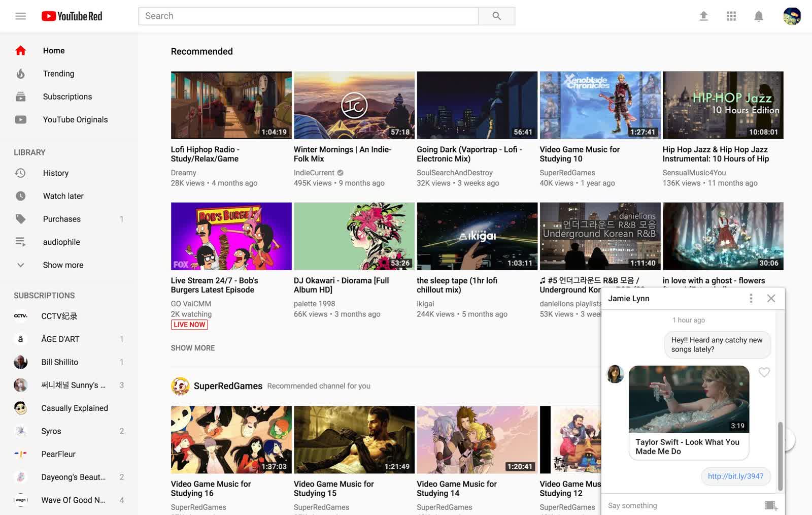Close the Jamie Lynn chat panel
The image size is (812, 515).
[771, 298]
